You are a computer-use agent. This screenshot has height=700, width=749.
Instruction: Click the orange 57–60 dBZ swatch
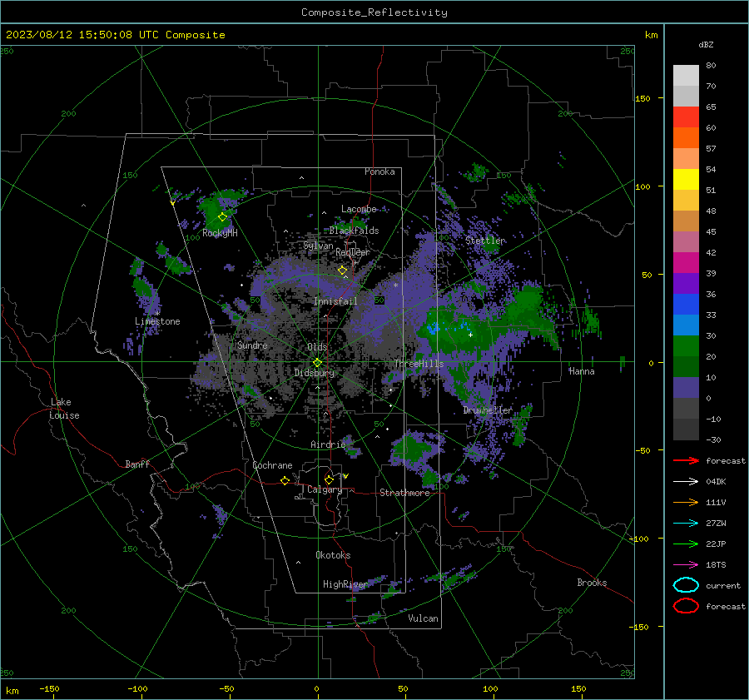[x=686, y=137]
